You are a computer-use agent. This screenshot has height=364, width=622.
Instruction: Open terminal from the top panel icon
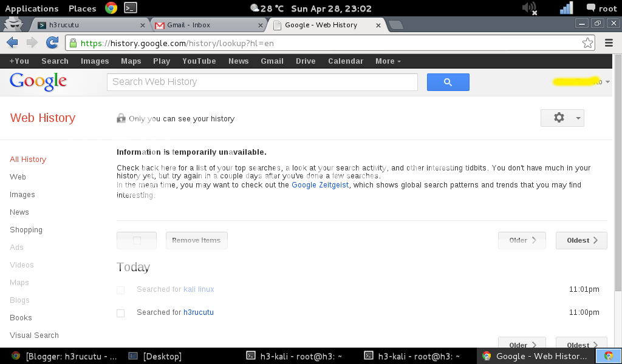[x=130, y=8]
